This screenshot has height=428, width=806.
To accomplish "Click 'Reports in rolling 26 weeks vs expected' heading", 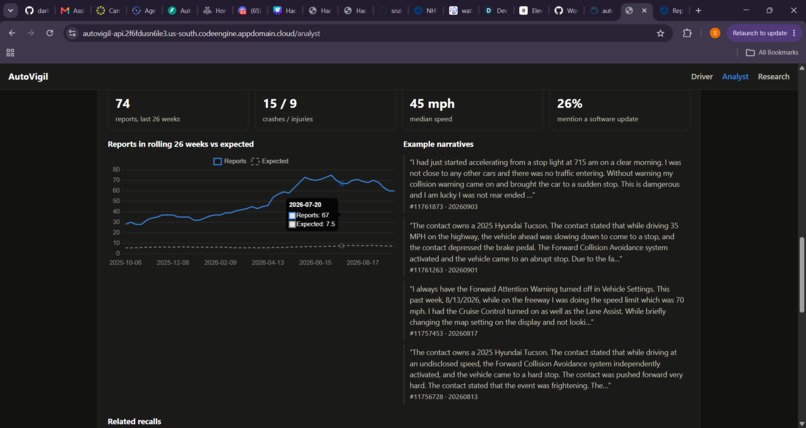I will [180, 144].
